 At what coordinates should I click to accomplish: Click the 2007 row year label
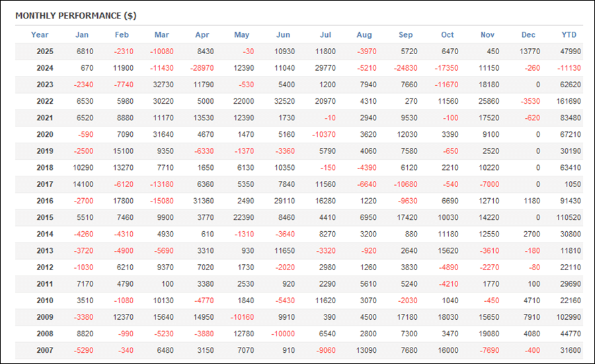tap(45, 349)
